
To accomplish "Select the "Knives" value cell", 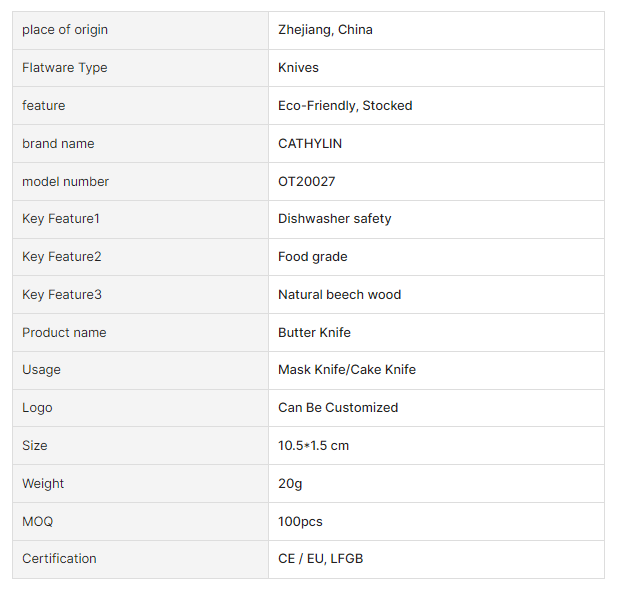I will (x=298, y=68).
